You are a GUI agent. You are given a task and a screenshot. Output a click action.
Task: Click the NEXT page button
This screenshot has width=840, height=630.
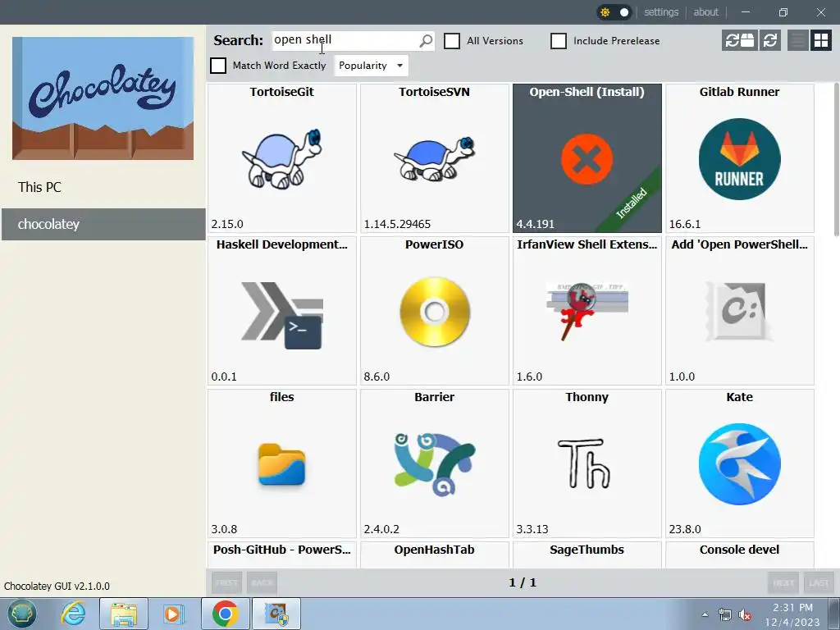click(x=783, y=583)
